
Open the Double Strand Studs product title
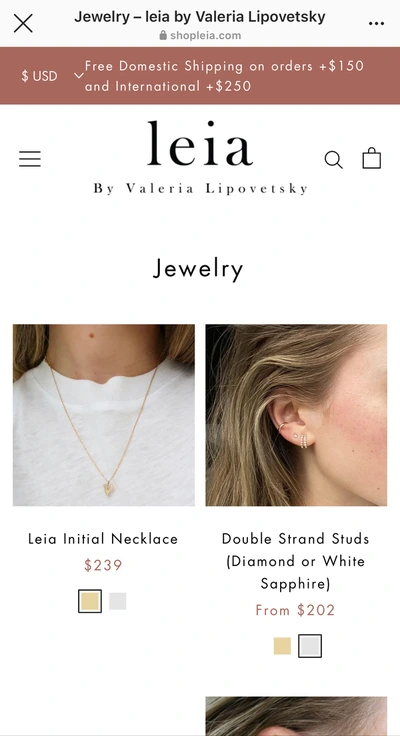point(295,561)
